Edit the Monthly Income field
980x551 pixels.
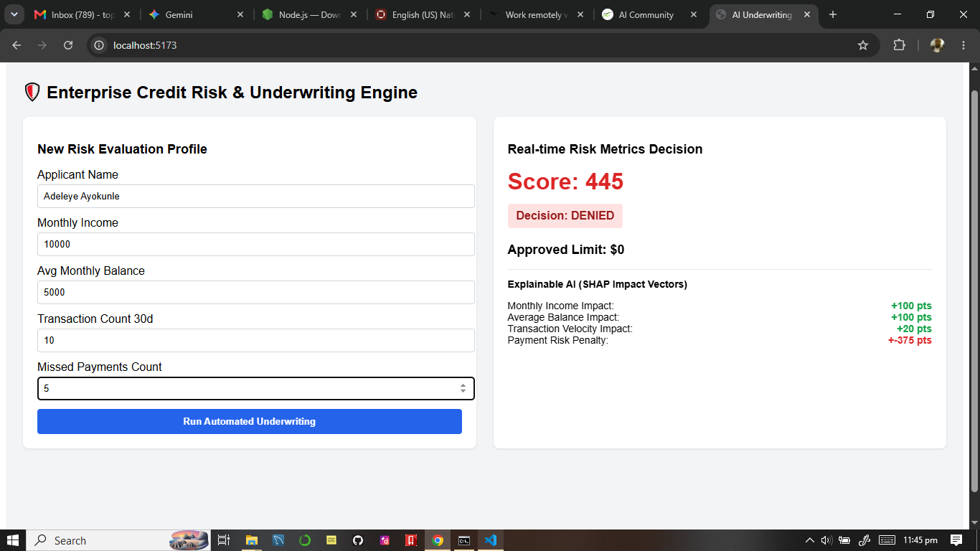pyautogui.click(x=256, y=244)
